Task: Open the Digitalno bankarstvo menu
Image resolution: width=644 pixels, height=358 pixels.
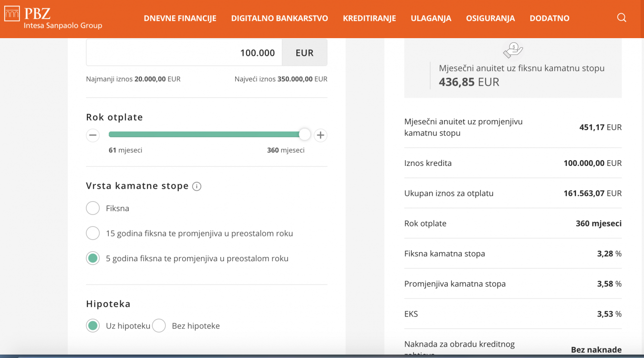Action: (280, 19)
